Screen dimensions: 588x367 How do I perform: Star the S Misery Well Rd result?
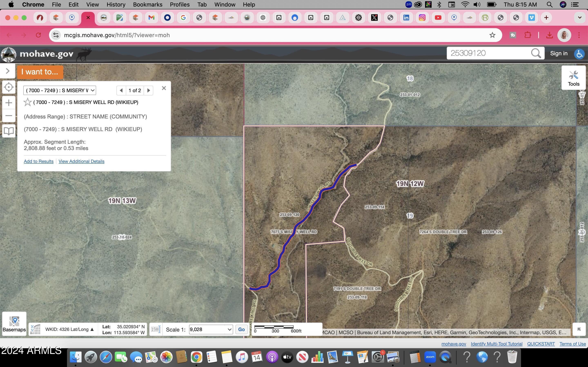[28, 102]
